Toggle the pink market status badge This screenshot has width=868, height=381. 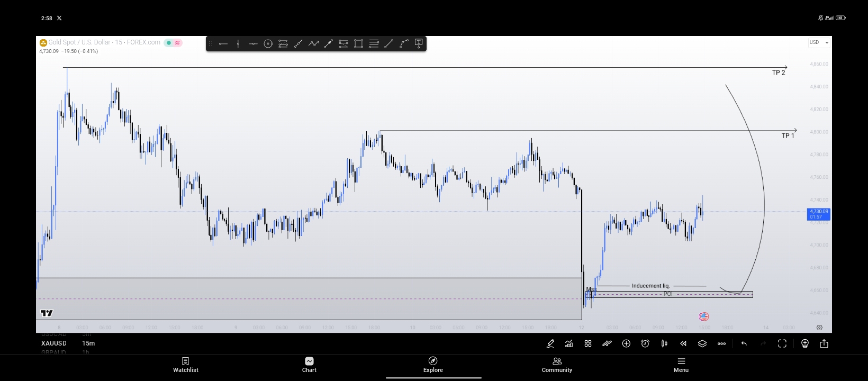coord(177,43)
